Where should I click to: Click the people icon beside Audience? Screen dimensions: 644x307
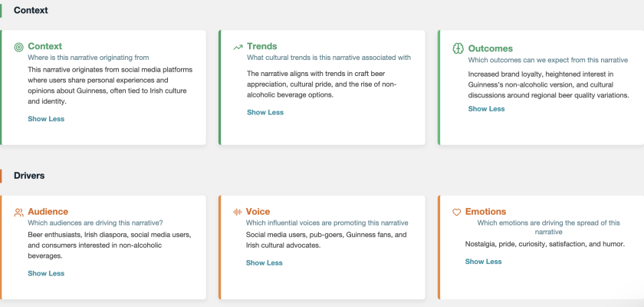(18, 212)
